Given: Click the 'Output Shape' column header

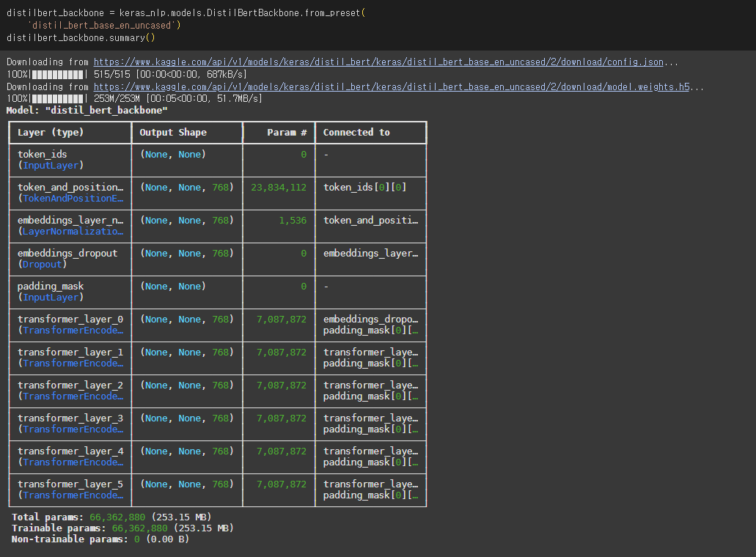Looking at the screenshot, I should click(x=173, y=133).
